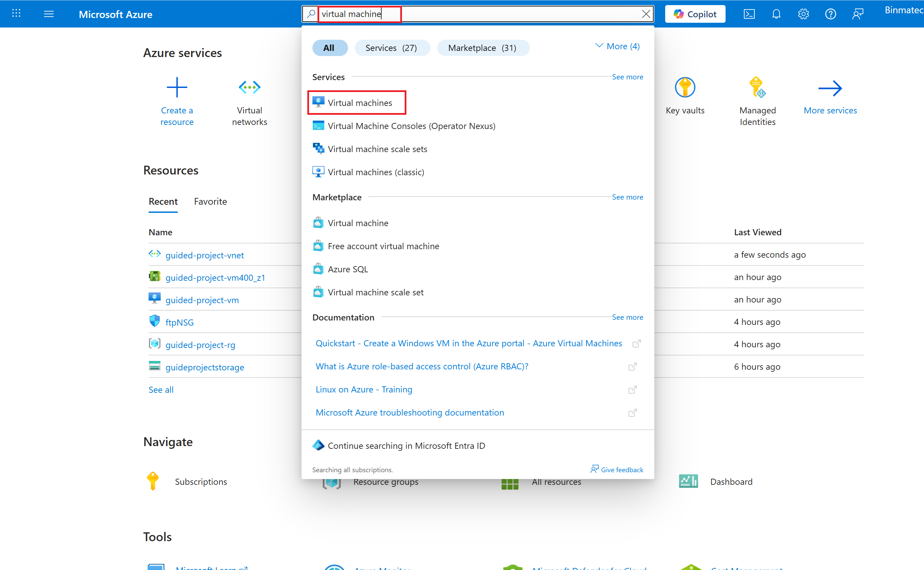Open the guided-project-vnet resource
This screenshot has height=570, width=924.
205,255
